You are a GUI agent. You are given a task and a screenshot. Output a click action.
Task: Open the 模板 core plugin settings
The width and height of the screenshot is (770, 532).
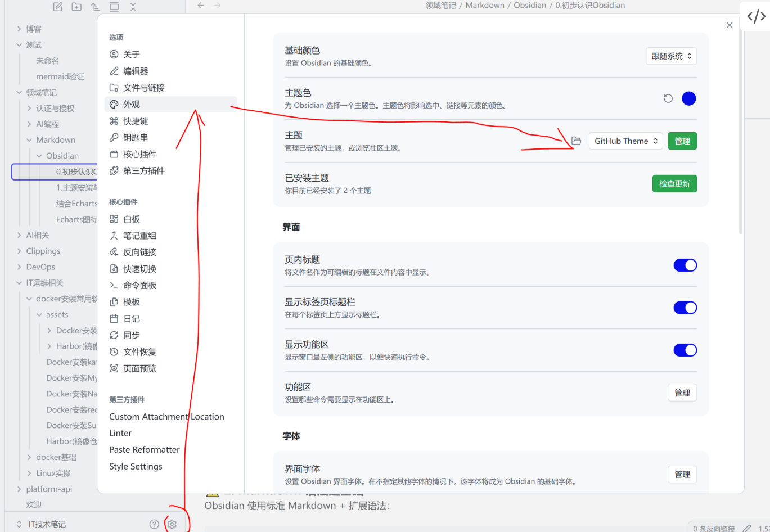(170, 302)
